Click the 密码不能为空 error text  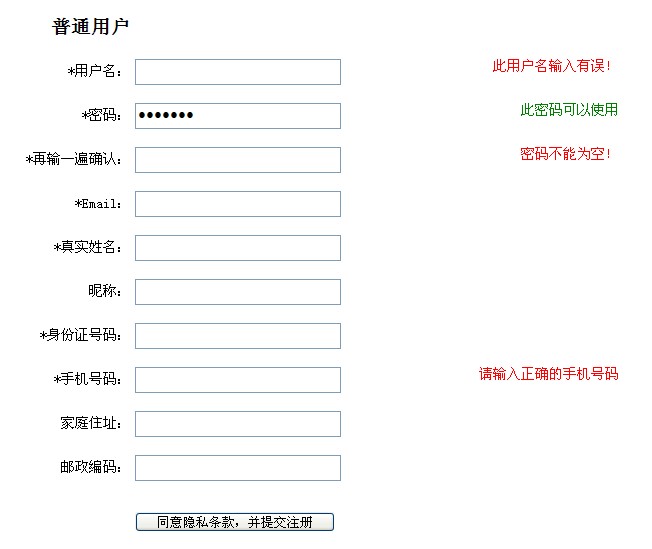coord(565,154)
